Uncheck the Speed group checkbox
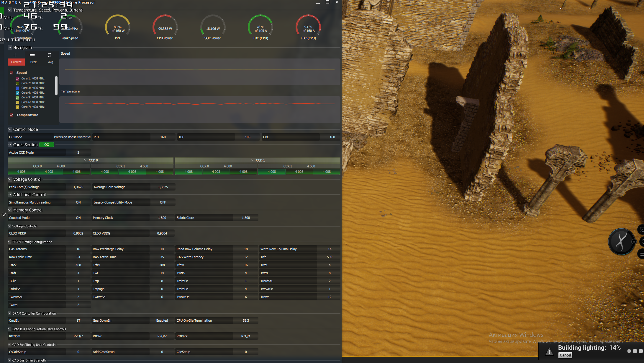The height and width of the screenshot is (363, 644). coord(12,73)
